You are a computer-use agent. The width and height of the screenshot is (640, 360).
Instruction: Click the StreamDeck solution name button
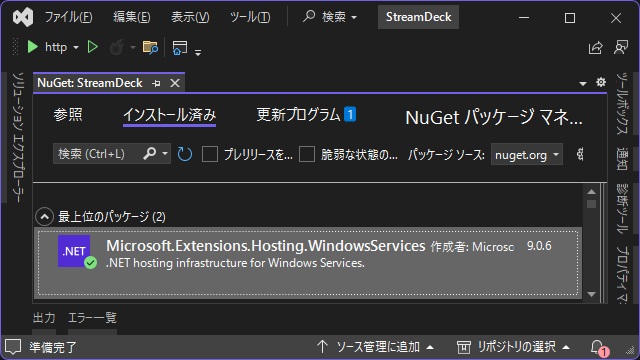point(418,17)
